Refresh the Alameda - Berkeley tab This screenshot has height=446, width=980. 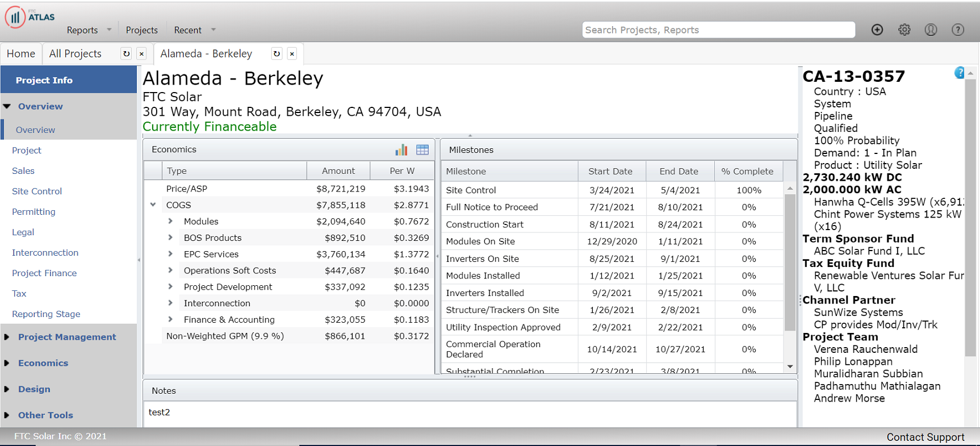click(x=277, y=53)
